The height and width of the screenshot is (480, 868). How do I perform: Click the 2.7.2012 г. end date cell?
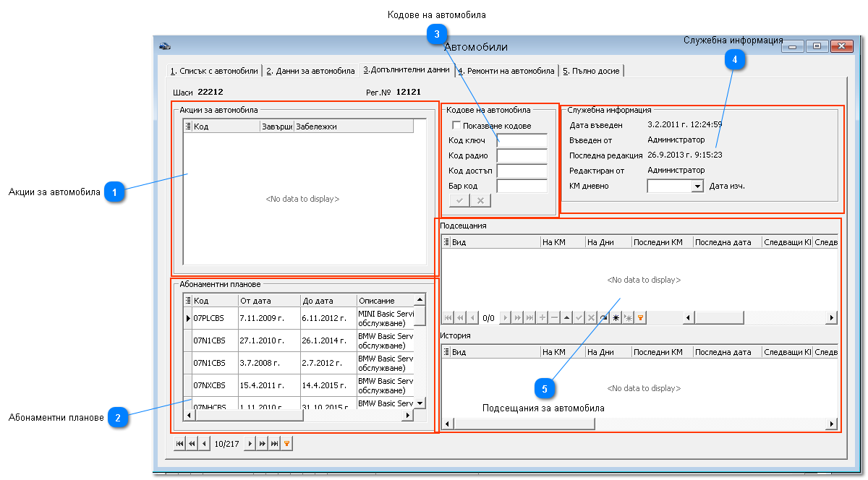pyautogui.click(x=328, y=363)
